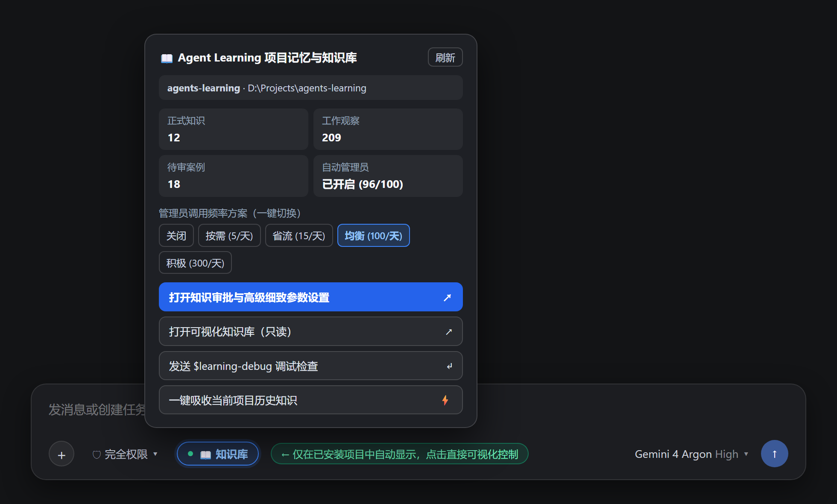Click the agents-learning project path row
This screenshot has height=504, width=837.
(310, 88)
